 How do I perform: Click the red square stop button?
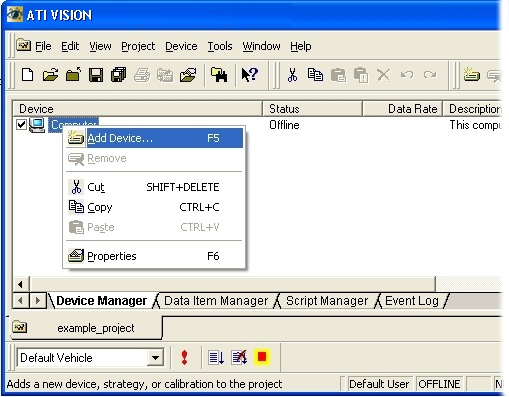[x=262, y=357]
